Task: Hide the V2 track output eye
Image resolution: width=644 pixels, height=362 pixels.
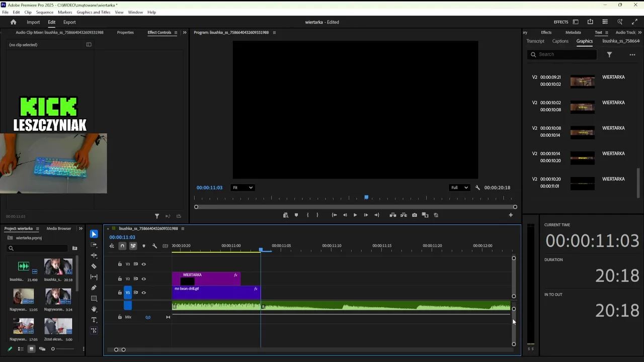Action: pyautogui.click(x=143, y=279)
